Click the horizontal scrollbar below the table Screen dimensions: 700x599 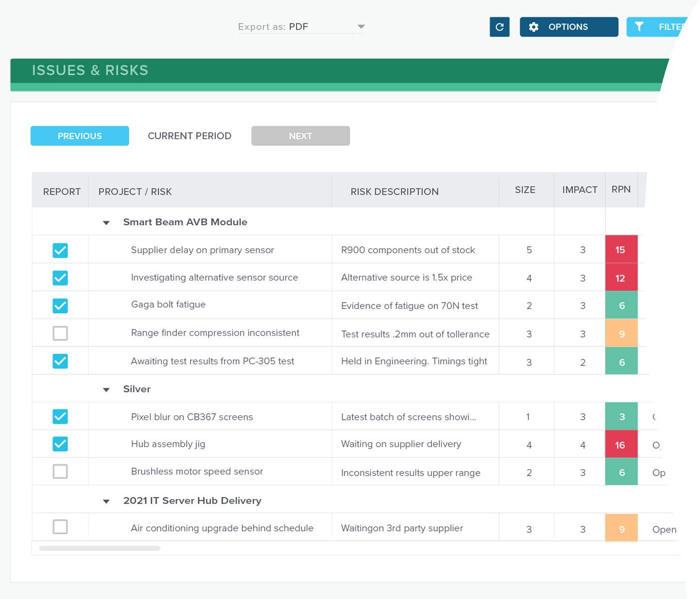pos(100,548)
